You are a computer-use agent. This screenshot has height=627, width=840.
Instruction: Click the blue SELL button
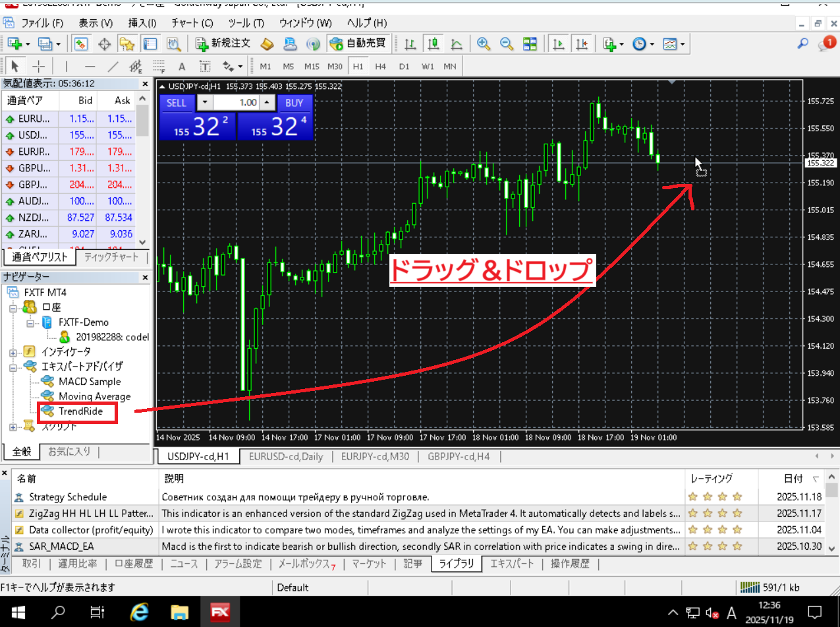coord(177,103)
